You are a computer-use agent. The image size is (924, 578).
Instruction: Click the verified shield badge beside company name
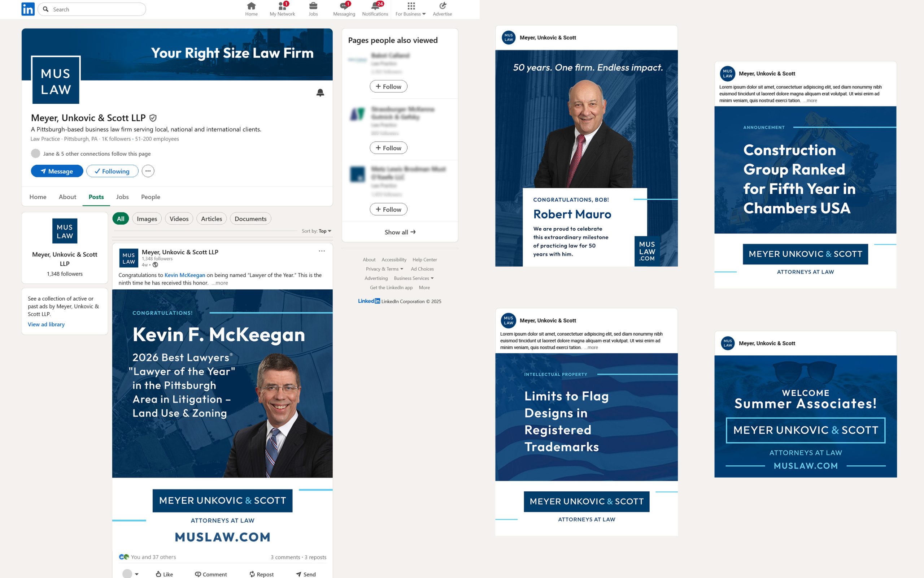click(x=153, y=118)
